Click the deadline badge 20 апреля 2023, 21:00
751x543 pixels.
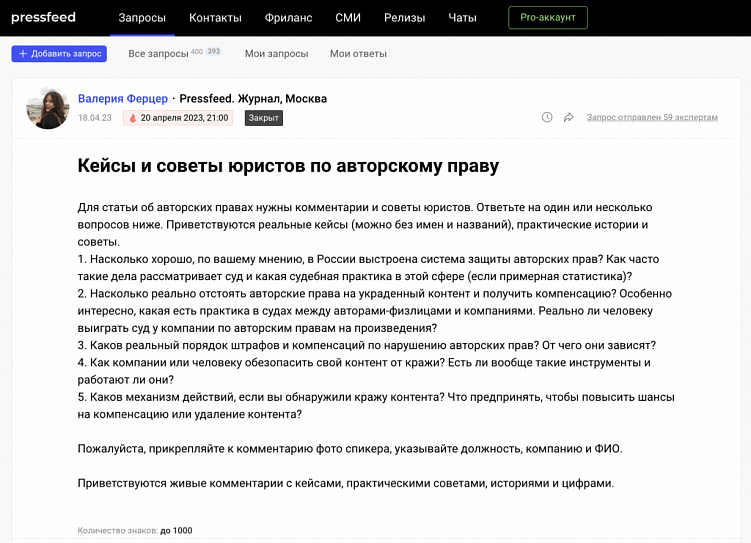(178, 118)
